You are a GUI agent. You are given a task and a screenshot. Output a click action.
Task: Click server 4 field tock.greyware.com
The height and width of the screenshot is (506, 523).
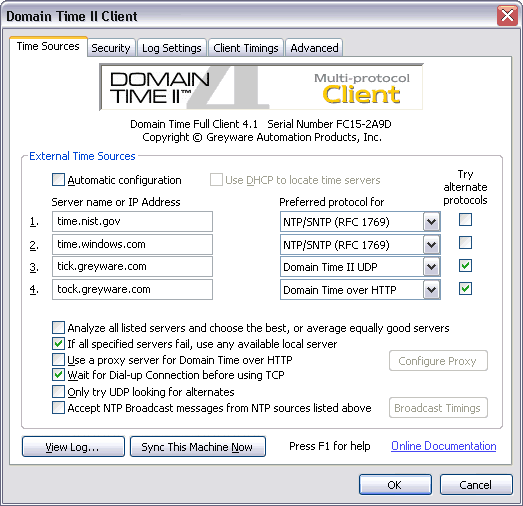pyautogui.click(x=132, y=289)
